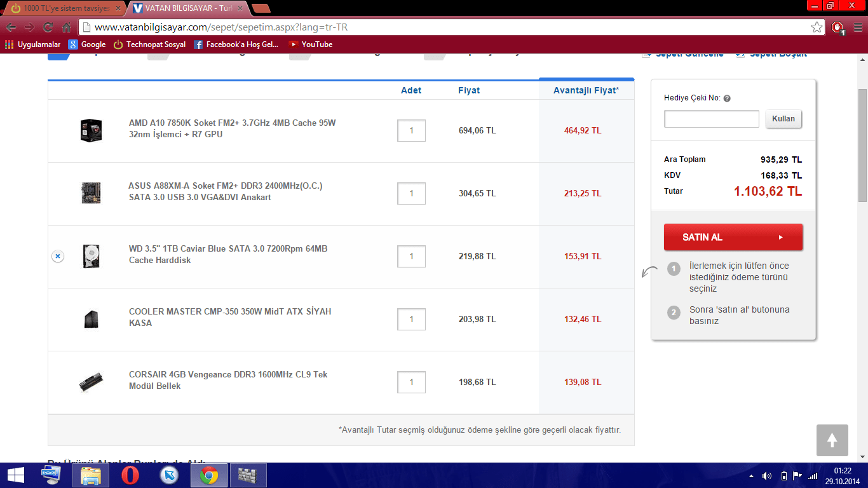Switch to the 1000 TL'ye sistem tavsiye tab

tap(63, 8)
